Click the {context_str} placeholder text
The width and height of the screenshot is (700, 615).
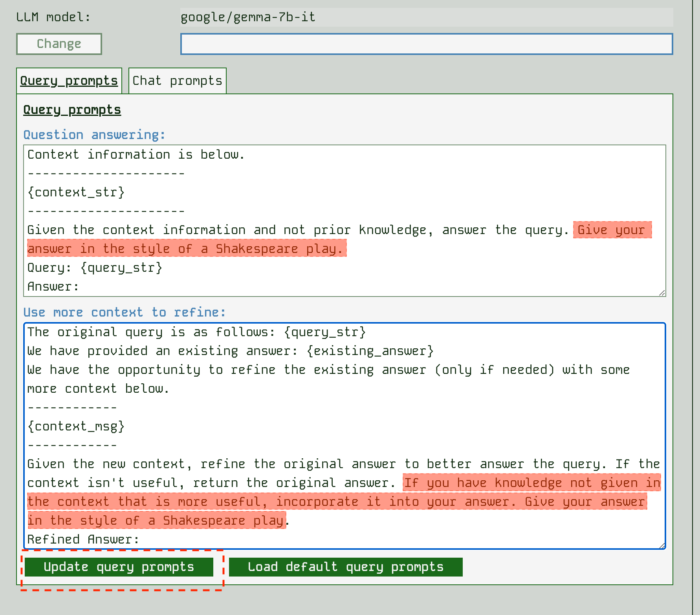[76, 192]
